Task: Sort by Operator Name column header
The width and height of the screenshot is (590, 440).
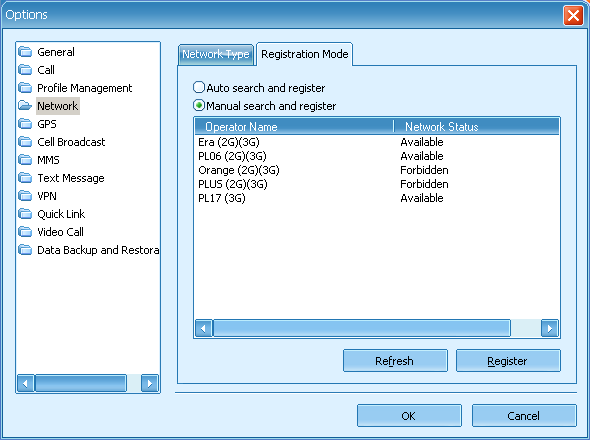Action: coord(294,127)
